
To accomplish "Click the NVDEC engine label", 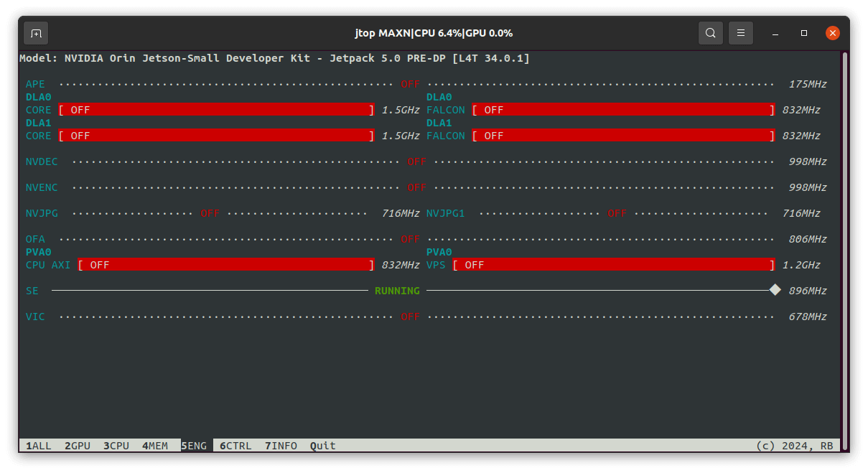I will (x=42, y=161).
